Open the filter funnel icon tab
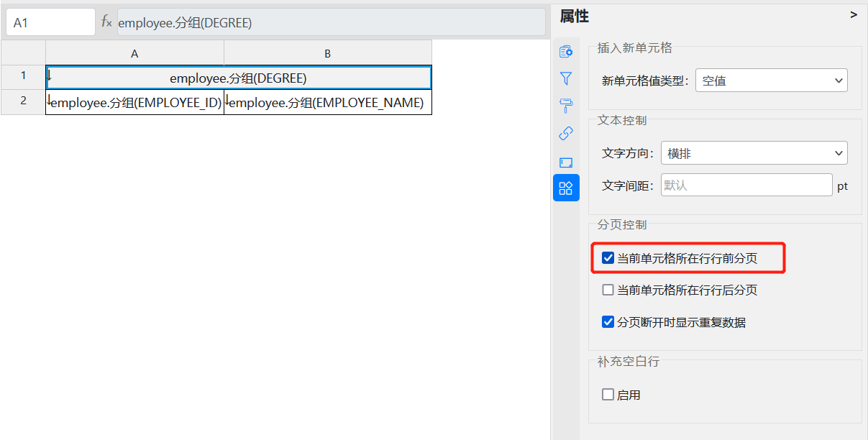 coord(566,78)
